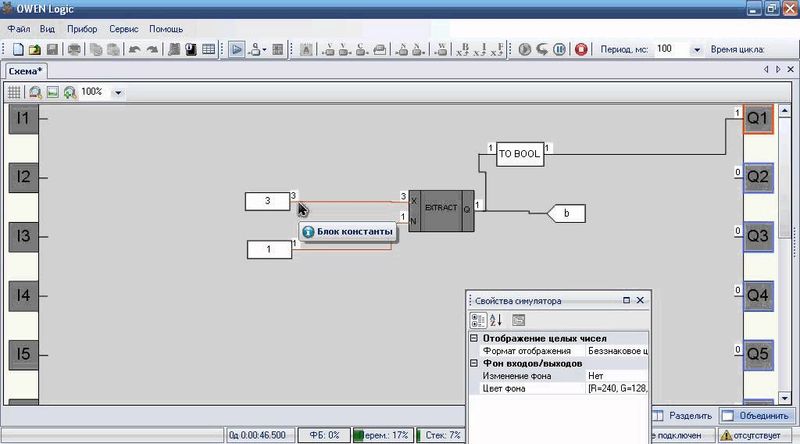
Task: Open the zoom percentage dropdown
Action: coord(118,92)
